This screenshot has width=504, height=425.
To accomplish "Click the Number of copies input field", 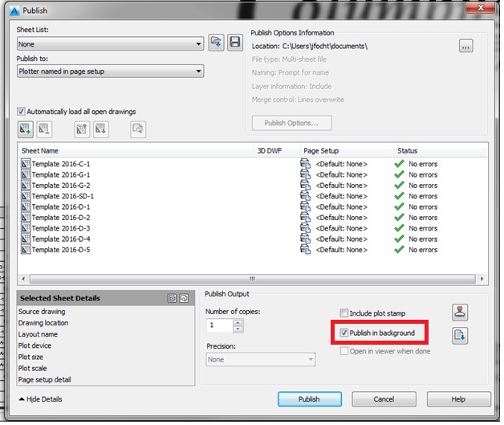I will (x=220, y=325).
